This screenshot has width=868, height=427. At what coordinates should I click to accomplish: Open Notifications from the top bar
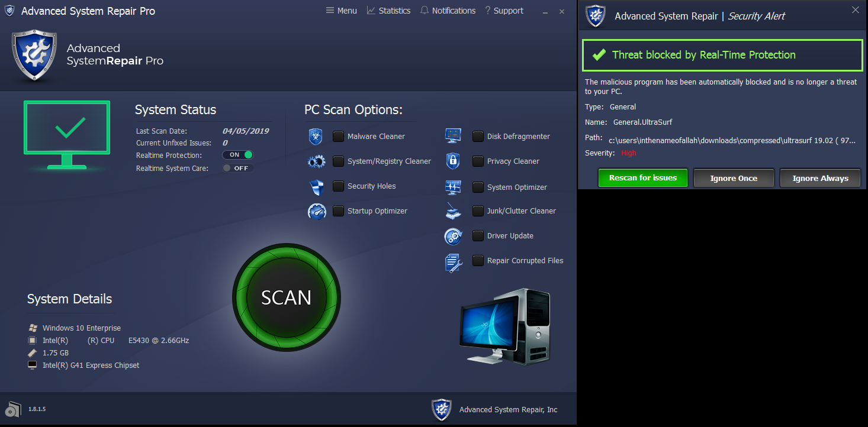click(x=448, y=10)
